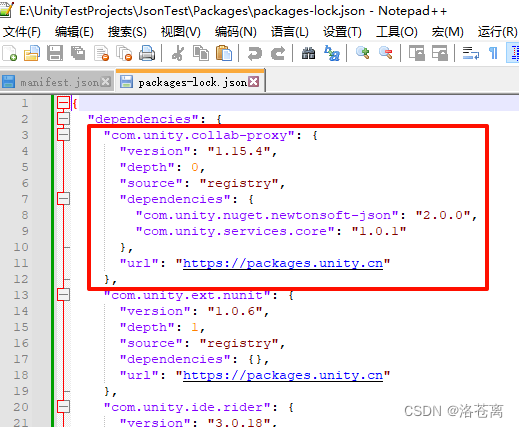Collapse com.unity.collab-proxy block on line 3
The height and width of the screenshot is (427, 519).
(63, 135)
